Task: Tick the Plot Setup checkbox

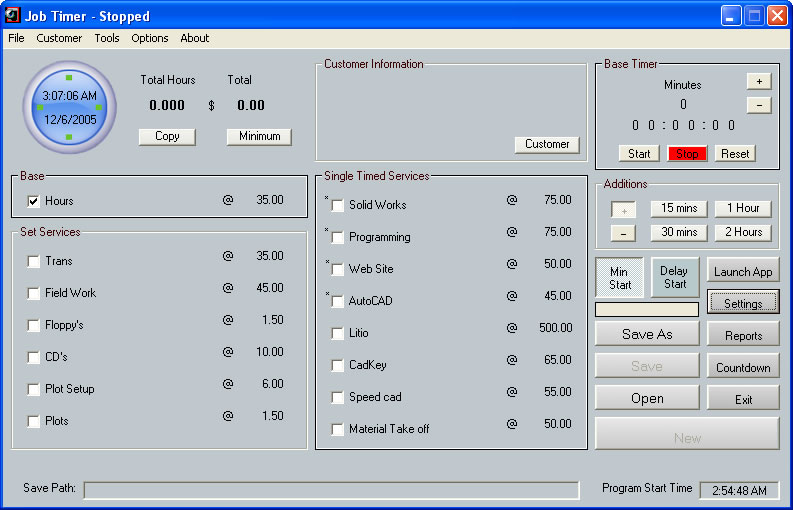Action: 33,390
